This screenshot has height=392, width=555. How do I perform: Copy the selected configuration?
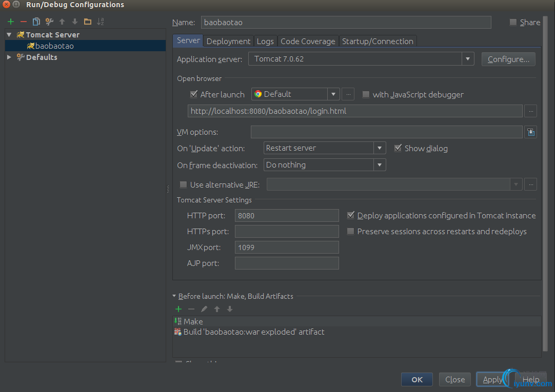(36, 22)
